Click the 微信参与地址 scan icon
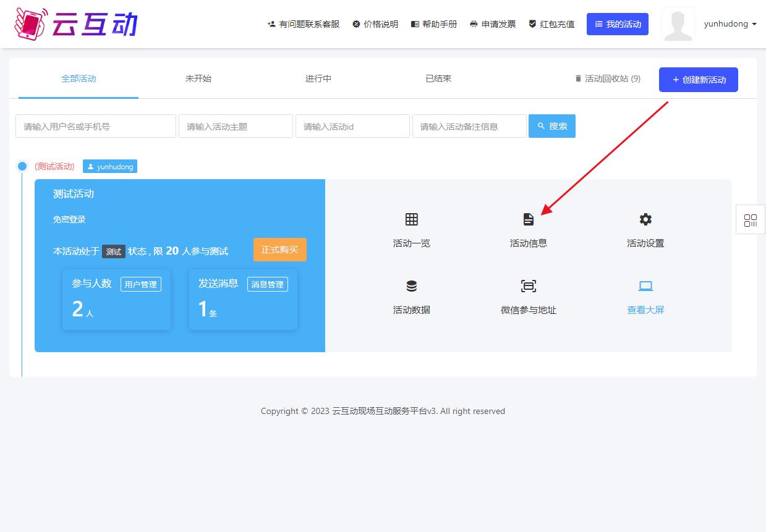 pyautogui.click(x=528, y=286)
